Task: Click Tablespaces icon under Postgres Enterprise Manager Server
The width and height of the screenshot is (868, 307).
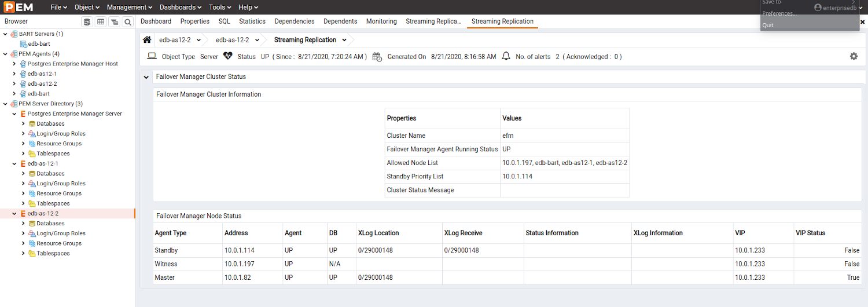Action: point(32,153)
